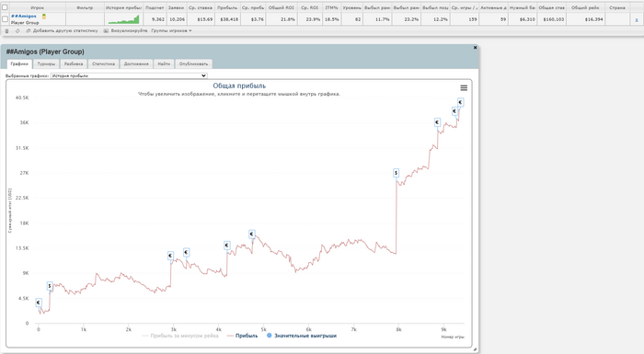Sort by the 'ITM%' column header
Viewport: 644px width, 354px height.
pos(331,7)
